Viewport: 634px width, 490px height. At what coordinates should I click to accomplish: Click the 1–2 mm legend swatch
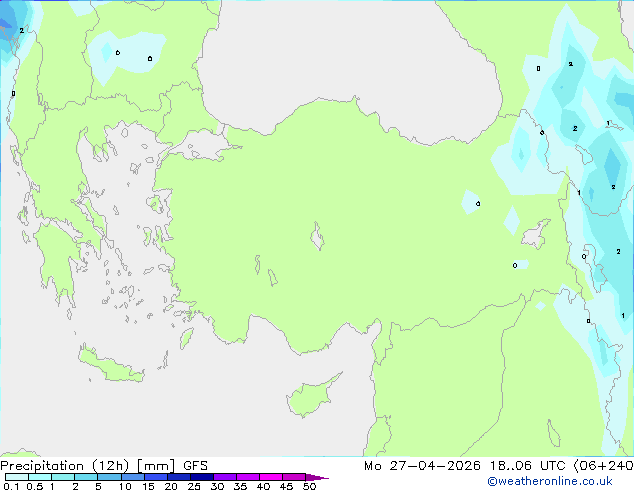coord(63,477)
